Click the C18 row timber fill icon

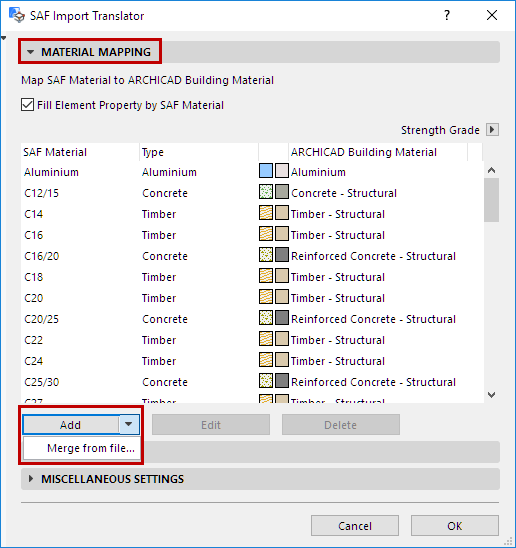click(266, 276)
